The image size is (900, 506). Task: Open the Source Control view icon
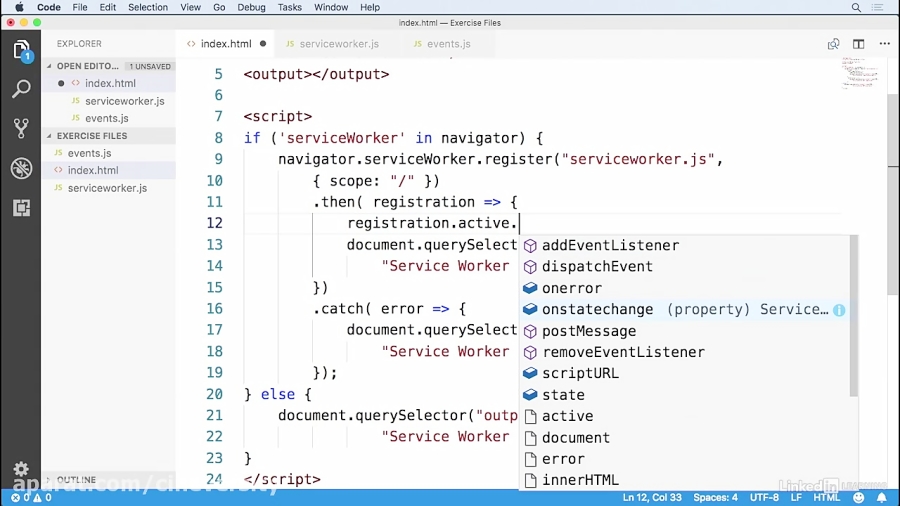21,128
